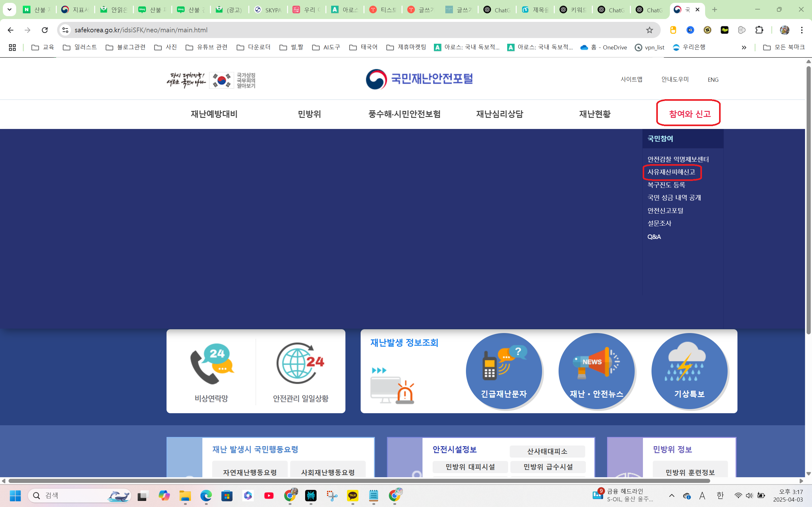Click the 국민재난안전포털 logo
This screenshot has width=812, height=507.
tap(419, 79)
